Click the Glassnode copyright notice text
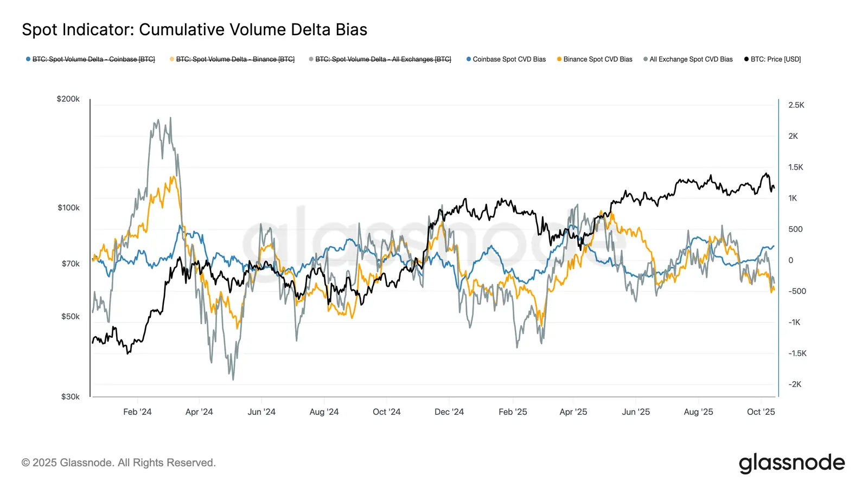The width and height of the screenshot is (868, 488). tap(119, 463)
